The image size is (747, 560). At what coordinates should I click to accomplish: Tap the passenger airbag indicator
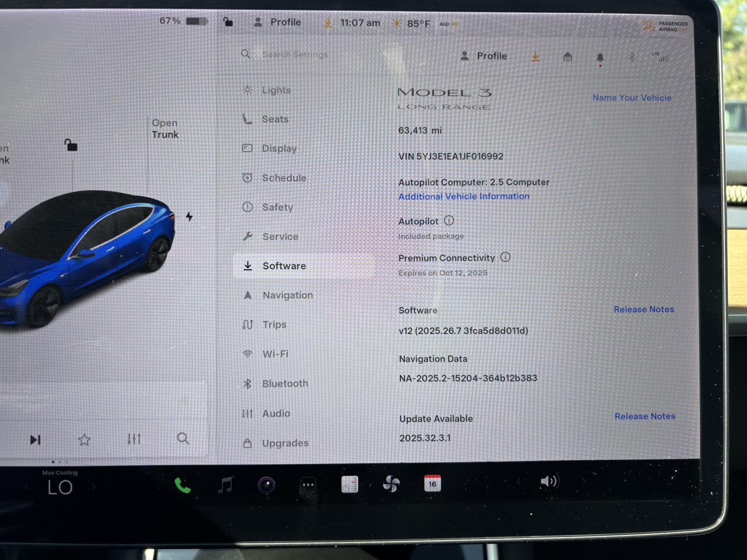665,26
